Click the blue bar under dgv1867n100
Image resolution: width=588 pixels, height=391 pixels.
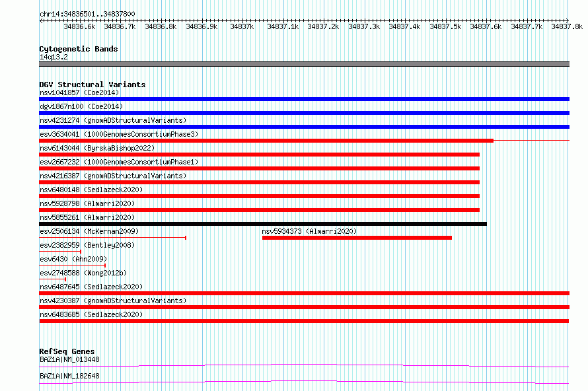click(x=304, y=113)
